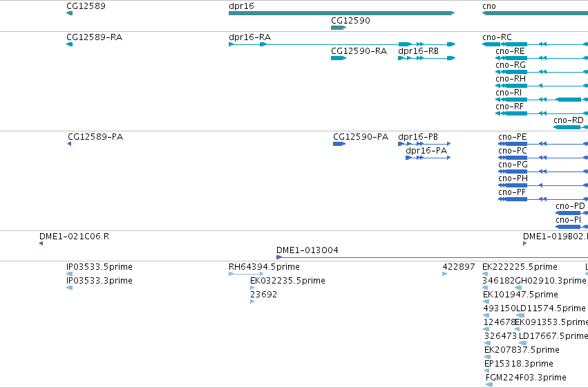Click the cno-RD transcript feature
588x388 pixels.
click(571, 127)
